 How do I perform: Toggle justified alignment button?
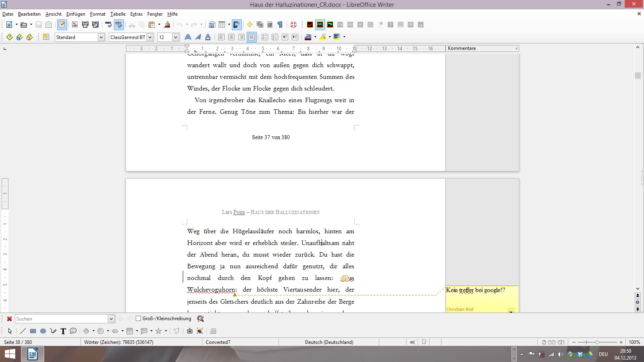pos(252,37)
